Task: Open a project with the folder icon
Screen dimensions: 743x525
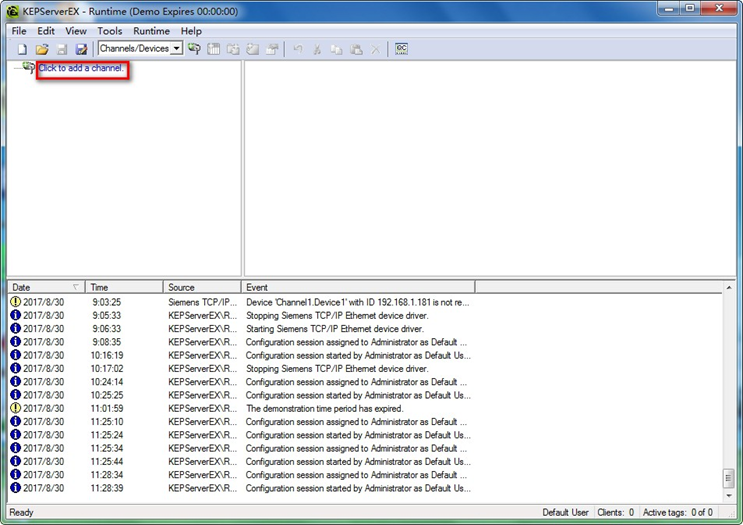Action: pos(42,49)
